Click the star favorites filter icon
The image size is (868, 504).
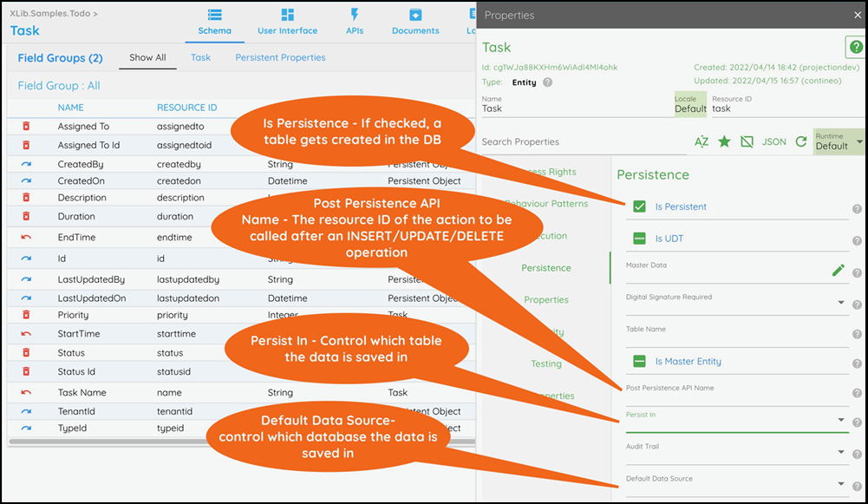tap(725, 141)
